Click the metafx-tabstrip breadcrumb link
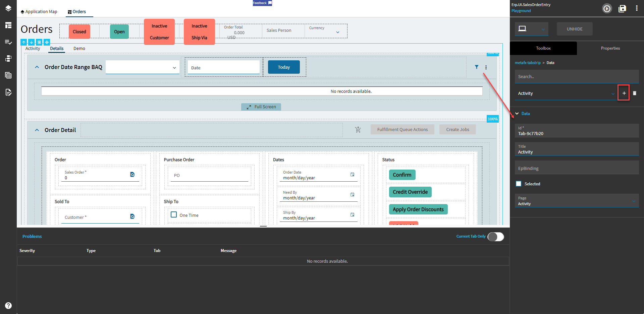 pos(528,63)
